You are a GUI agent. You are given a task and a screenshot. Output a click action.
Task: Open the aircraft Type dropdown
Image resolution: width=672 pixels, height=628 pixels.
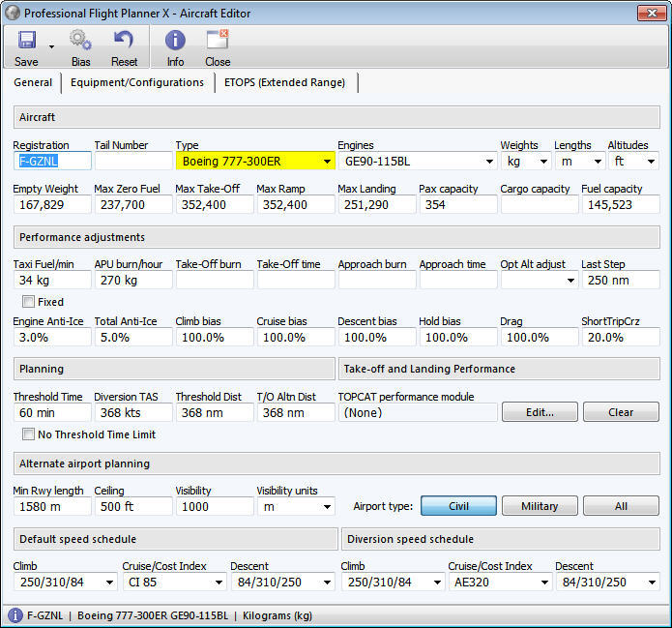255,162
